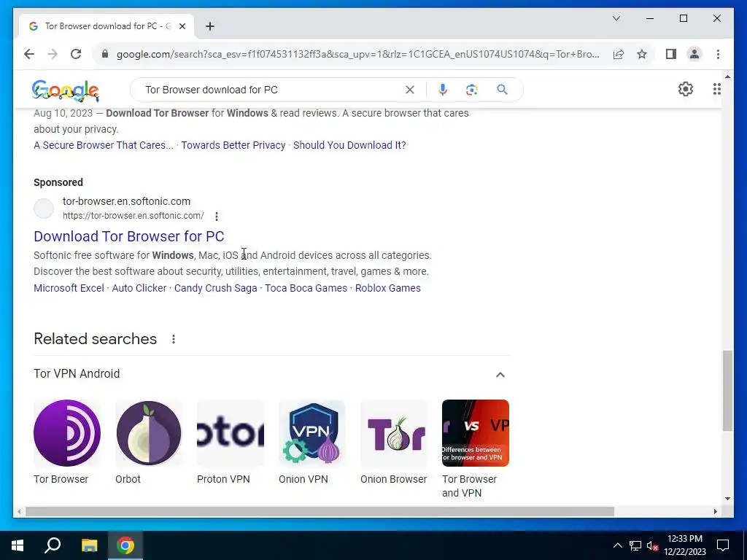The image size is (747, 560).
Task: Open Chrome profile avatar menu
Action: pyautogui.click(x=694, y=54)
